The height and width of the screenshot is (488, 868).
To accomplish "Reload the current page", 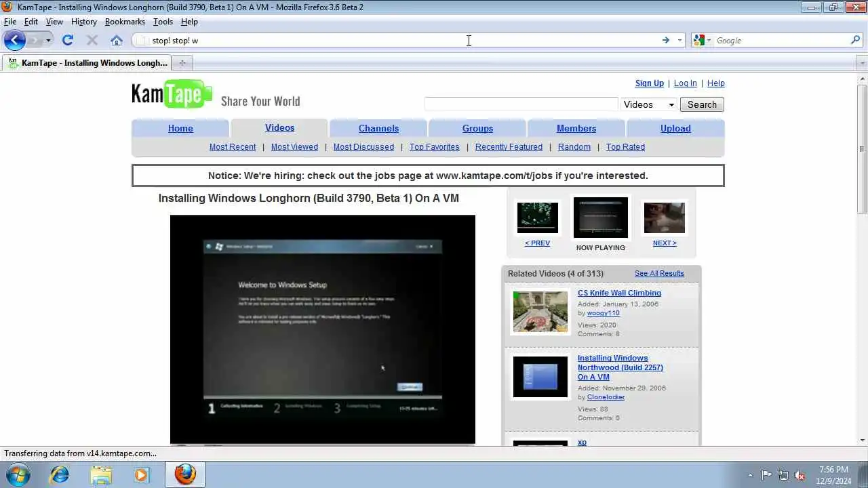I will 68,41.
